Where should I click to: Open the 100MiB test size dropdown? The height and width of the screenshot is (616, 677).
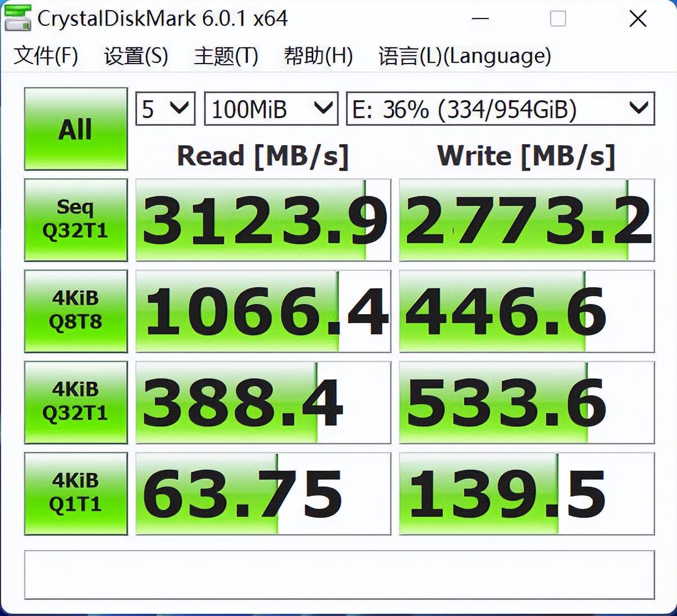pos(271,109)
